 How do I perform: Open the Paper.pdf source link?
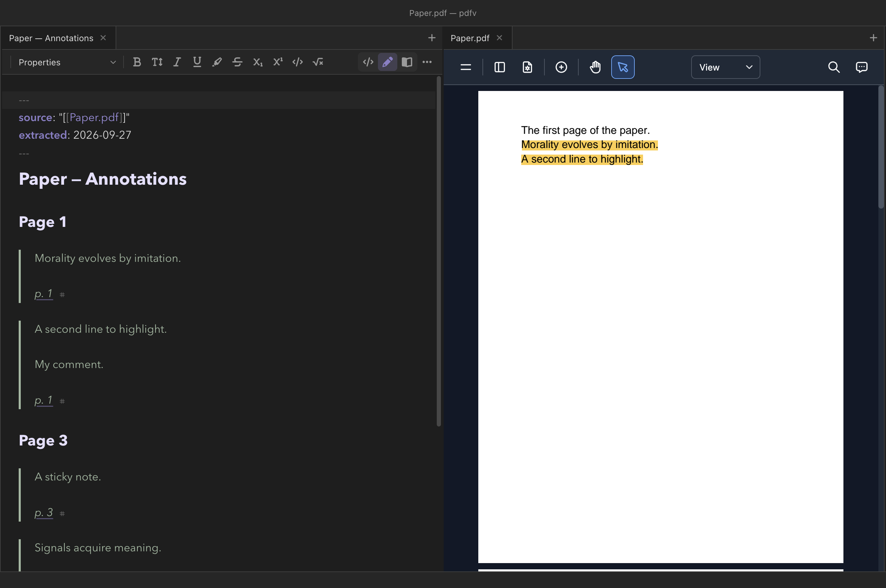(x=94, y=117)
